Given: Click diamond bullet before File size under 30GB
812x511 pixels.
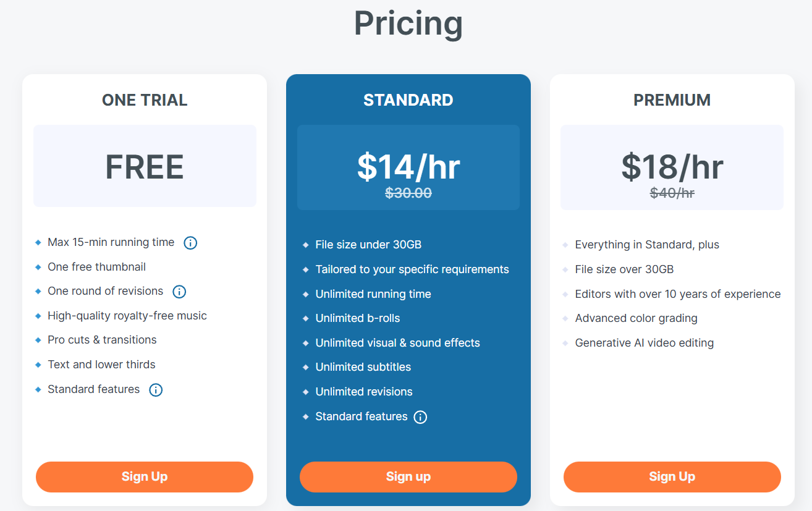Looking at the screenshot, I should click(x=305, y=245).
